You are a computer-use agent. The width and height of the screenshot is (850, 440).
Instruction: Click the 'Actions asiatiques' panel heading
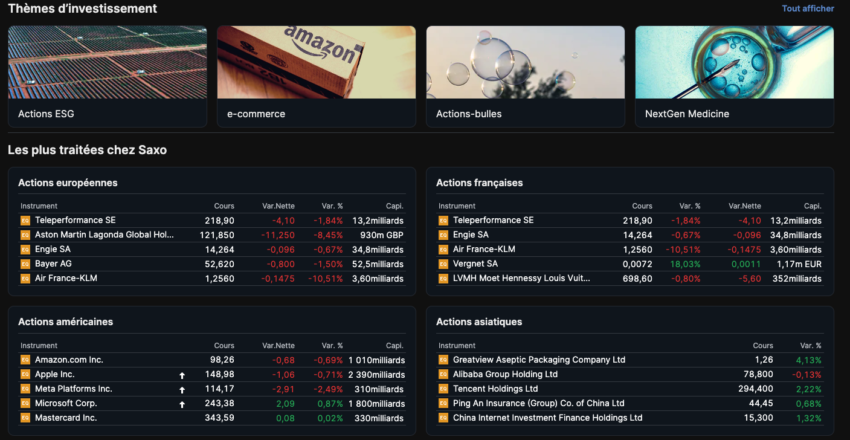[479, 322]
